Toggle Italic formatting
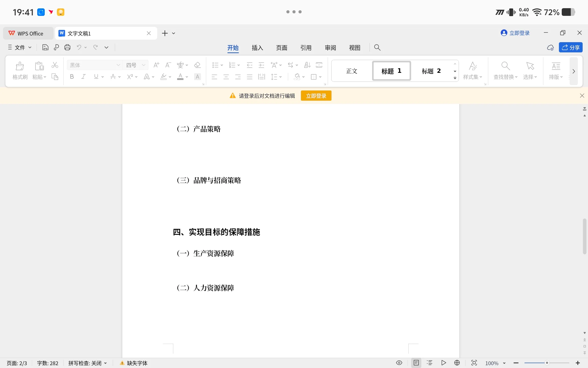Screen dimensions: 588x368 pos(83,77)
